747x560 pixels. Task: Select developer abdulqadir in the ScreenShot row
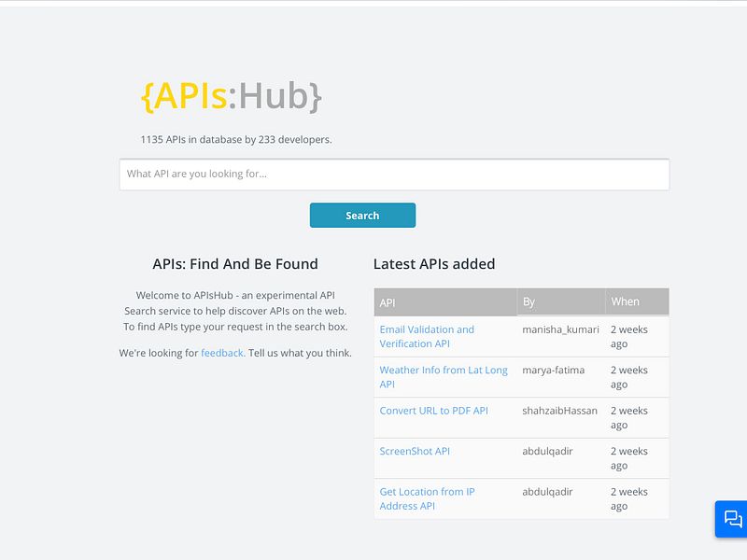[546, 451]
